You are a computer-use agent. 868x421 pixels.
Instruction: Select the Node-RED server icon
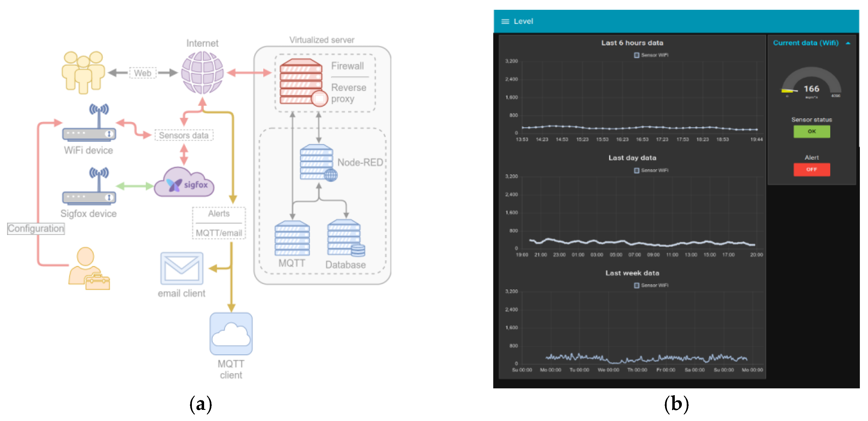point(317,163)
